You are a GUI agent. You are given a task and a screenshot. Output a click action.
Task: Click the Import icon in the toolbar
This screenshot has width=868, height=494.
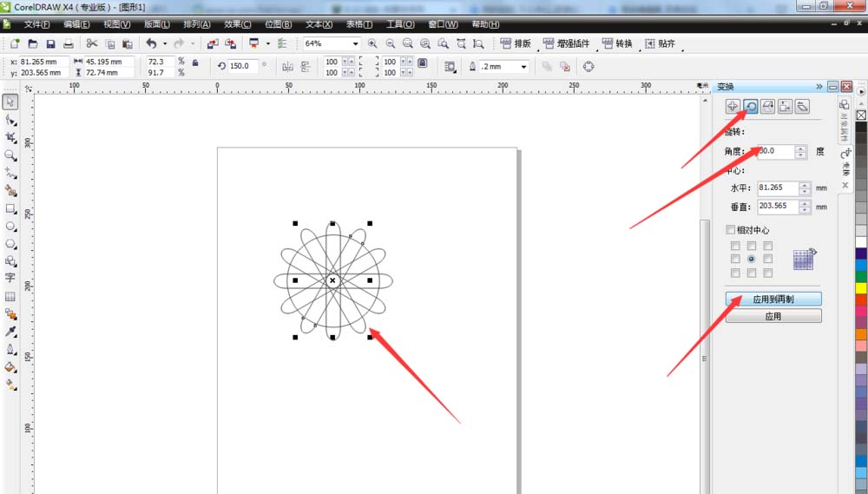point(213,43)
